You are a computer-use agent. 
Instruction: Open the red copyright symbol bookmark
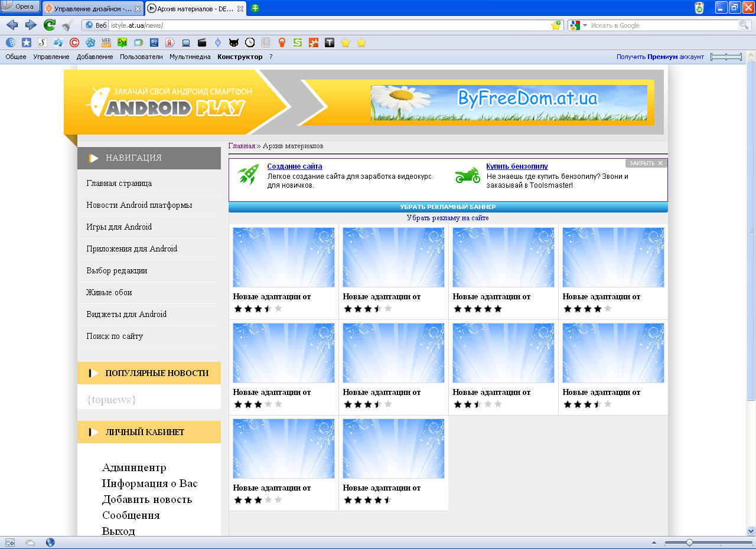pyautogui.click(x=74, y=43)
